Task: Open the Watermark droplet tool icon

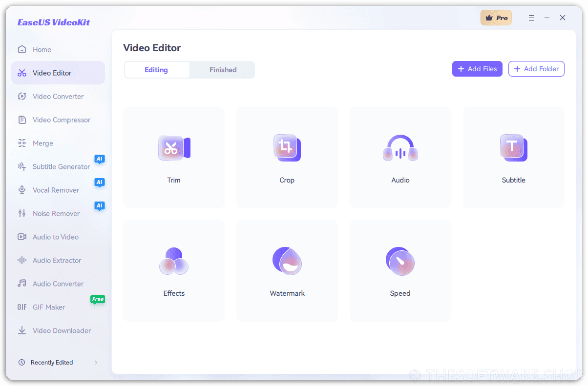Action: [287, 261]
